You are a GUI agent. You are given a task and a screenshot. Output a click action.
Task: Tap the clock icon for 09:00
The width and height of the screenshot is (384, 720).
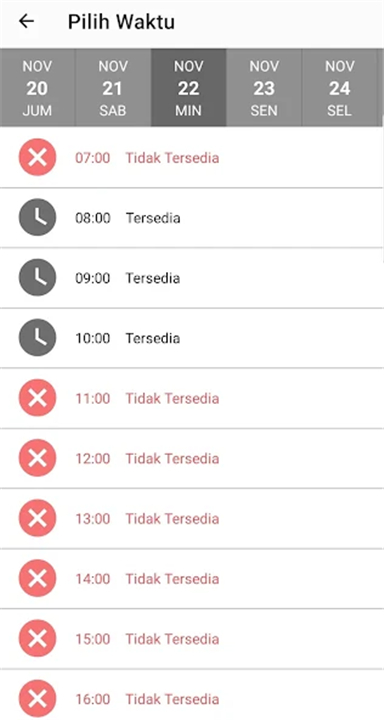pos(37,278)
